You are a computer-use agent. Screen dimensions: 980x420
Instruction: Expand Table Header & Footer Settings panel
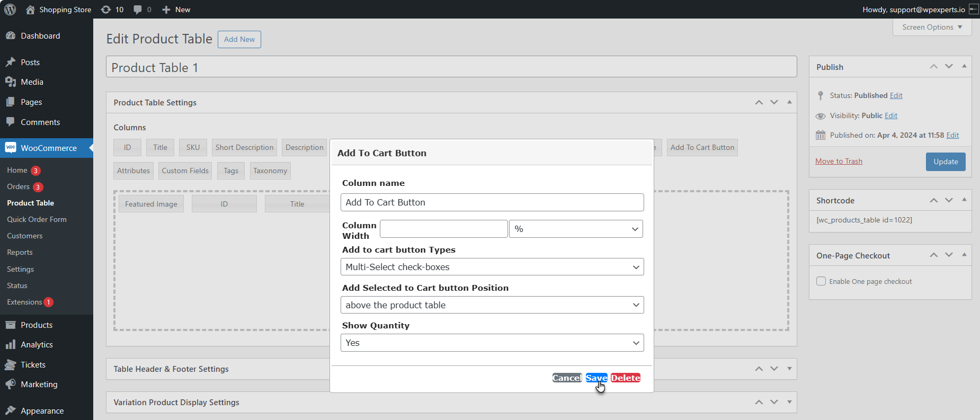(x=789, y=369)
